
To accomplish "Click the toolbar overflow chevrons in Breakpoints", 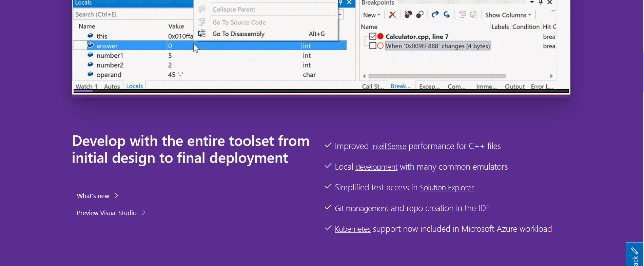I will tap(553, 11).
